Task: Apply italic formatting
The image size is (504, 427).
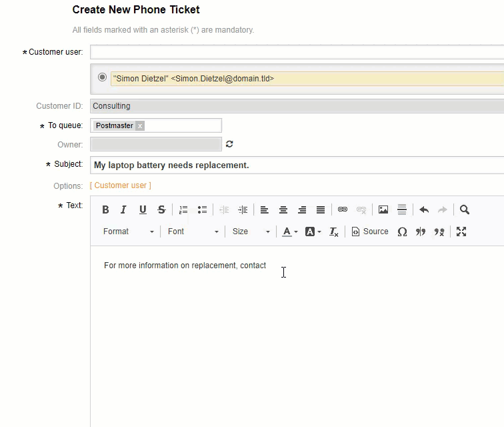Action: click(123, 209)
